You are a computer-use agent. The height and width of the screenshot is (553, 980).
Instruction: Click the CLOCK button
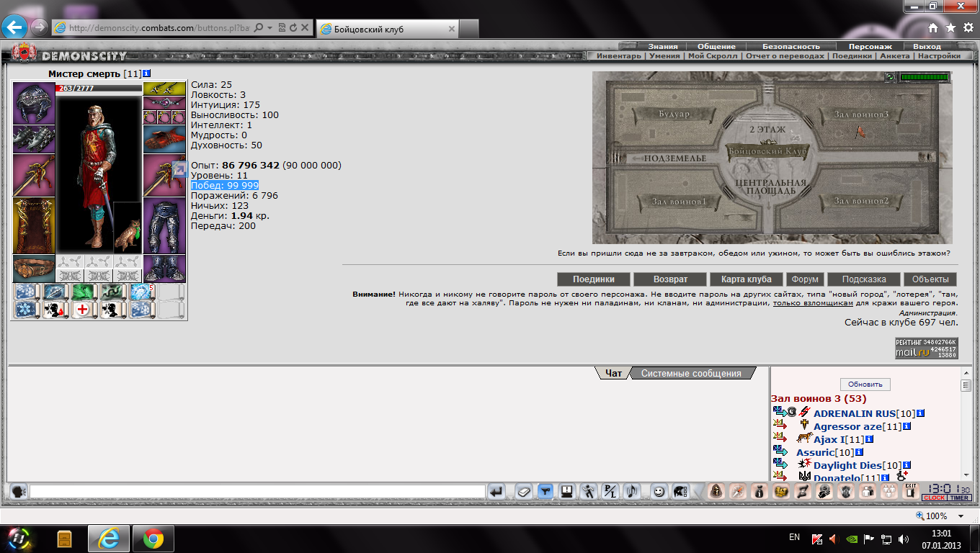pyautogui.click(x=935, y=498)
